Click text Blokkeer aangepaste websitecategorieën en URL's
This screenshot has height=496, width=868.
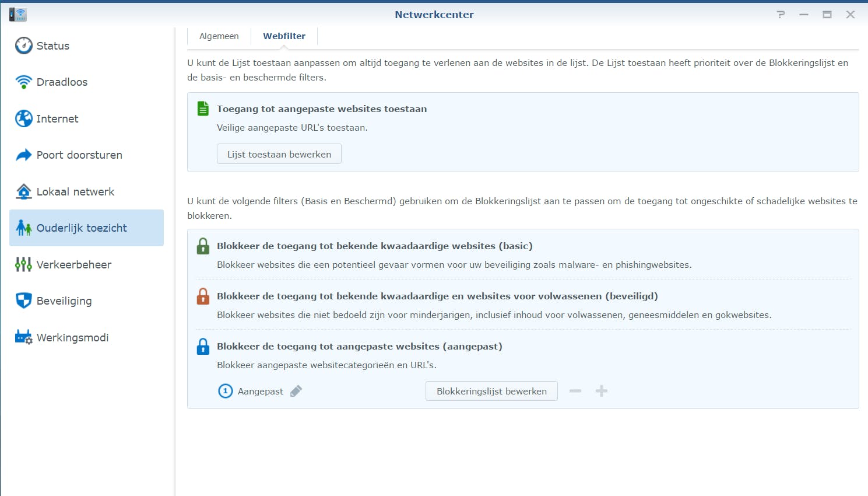[326, 365]
